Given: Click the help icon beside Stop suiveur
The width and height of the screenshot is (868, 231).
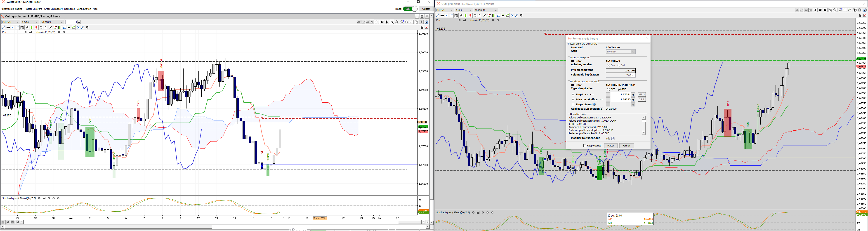Looking at the screenshot, I should [x=594, y=105].
